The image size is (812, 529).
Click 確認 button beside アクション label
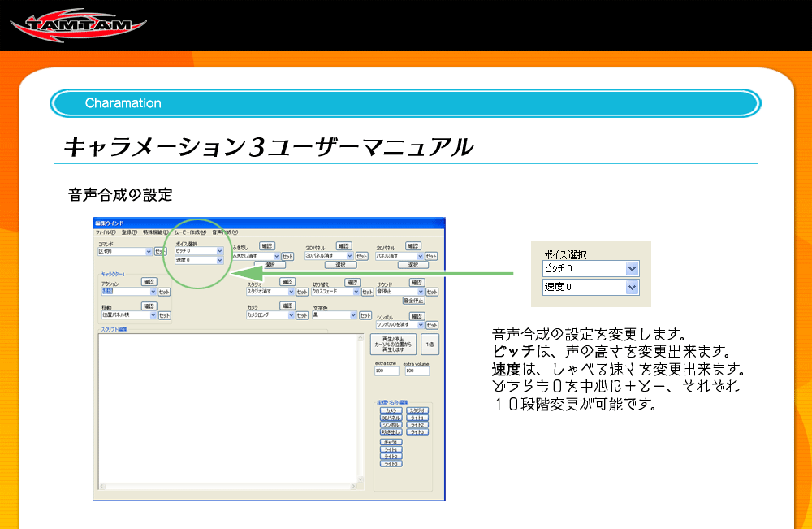point(149,282)
